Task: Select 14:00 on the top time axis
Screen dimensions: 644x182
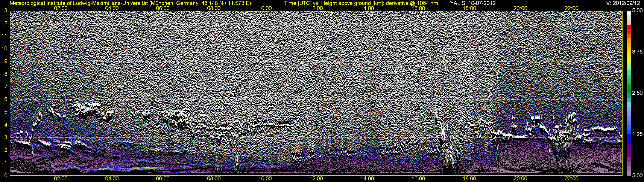Action: tap(367, 8)
